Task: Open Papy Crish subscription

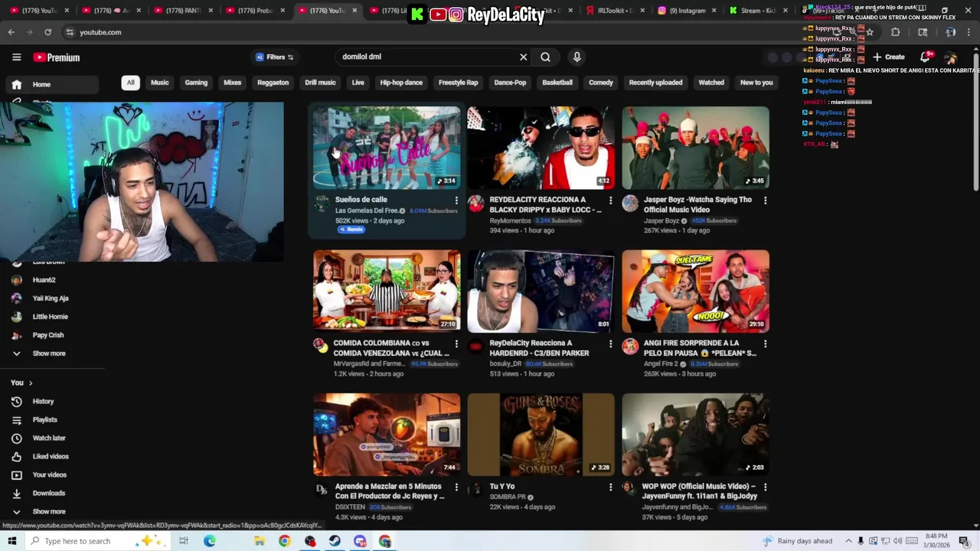Action: click(47, 335)
